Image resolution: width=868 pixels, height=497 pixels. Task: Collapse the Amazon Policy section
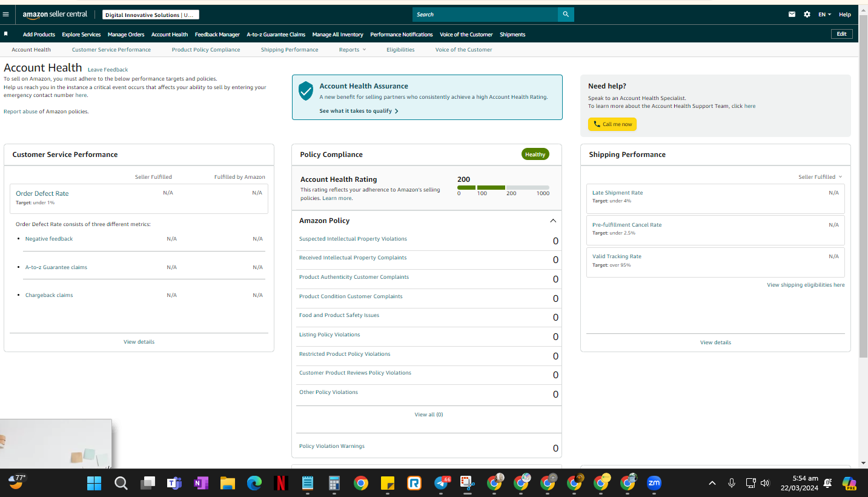pyautogui.click(x=553, y=221)
